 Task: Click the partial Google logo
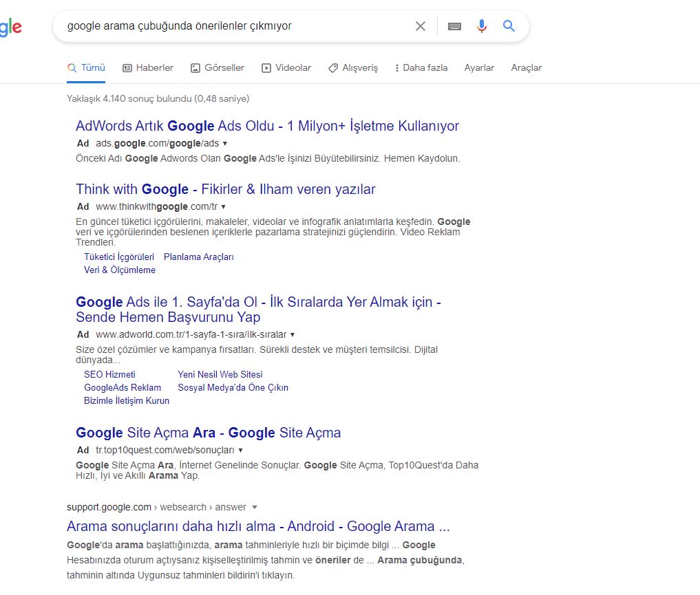click(11, 28)
